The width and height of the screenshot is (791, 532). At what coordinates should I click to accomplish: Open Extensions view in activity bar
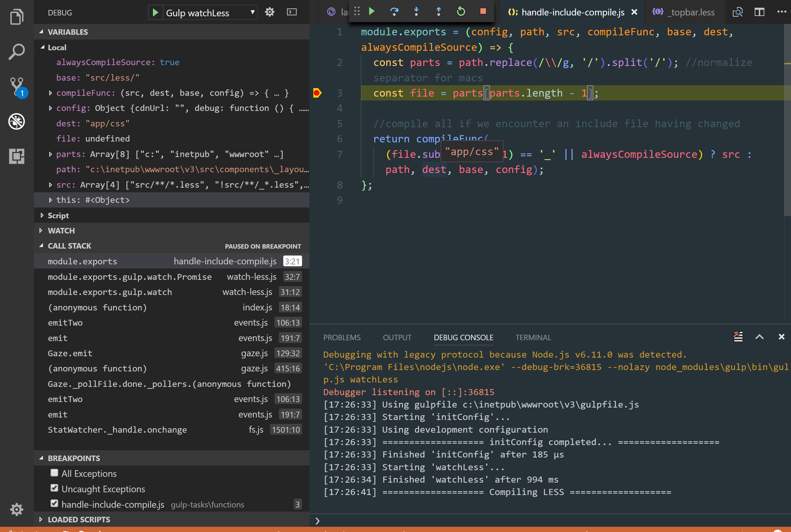point(17,156)
